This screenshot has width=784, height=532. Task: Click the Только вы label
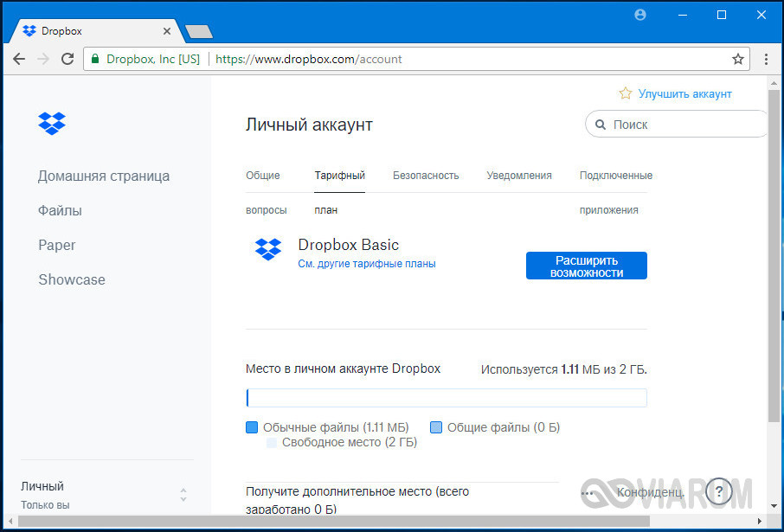pos(45,505)
